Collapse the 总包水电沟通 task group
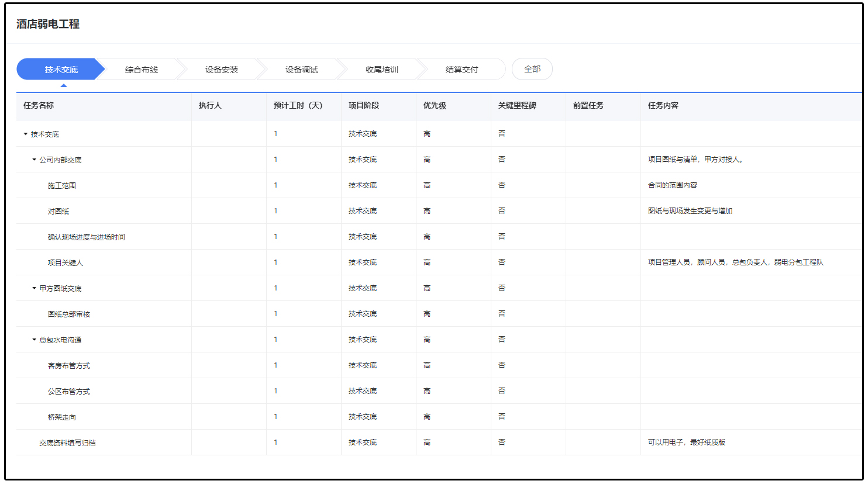 pyautogui.click(x=34, y=340)
